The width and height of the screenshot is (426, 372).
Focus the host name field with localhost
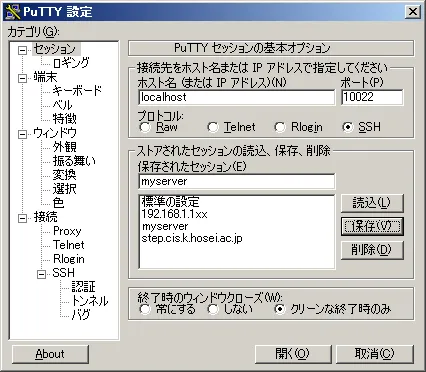tap(237, 97)
